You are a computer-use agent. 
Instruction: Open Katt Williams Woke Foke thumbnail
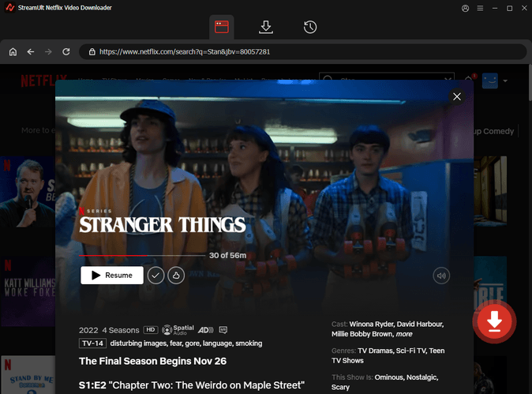[x=28, y=291]
